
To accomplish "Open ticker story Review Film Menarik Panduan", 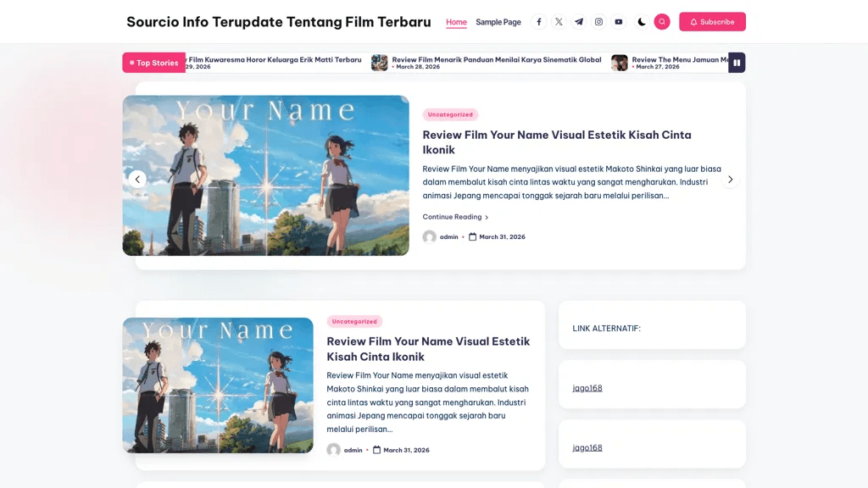I will click(x=497, y=59).
